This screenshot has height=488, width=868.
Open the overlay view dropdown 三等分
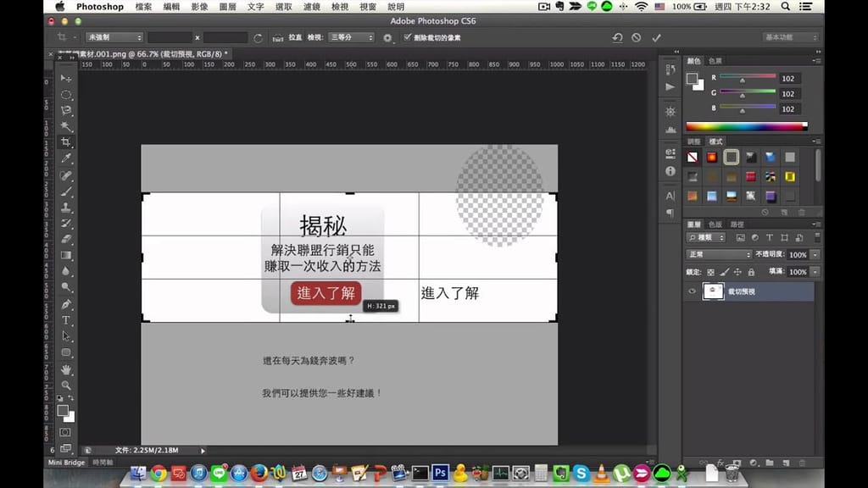click(x=352, y=37)
